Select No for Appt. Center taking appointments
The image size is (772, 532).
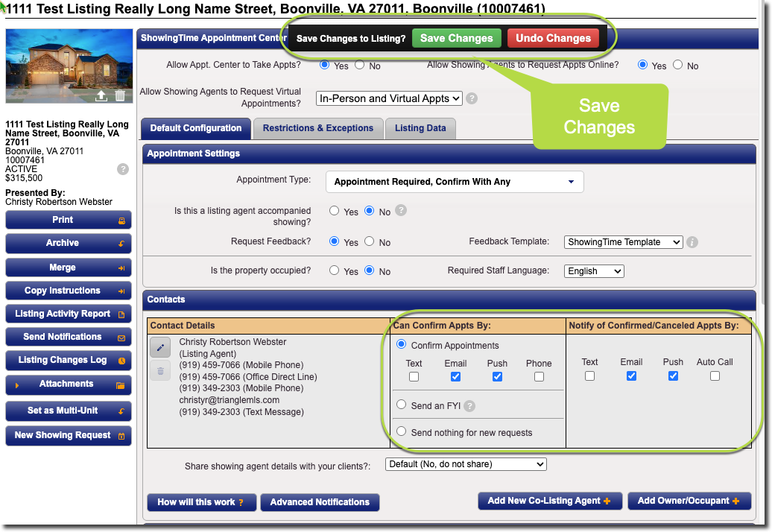point(360,65)
